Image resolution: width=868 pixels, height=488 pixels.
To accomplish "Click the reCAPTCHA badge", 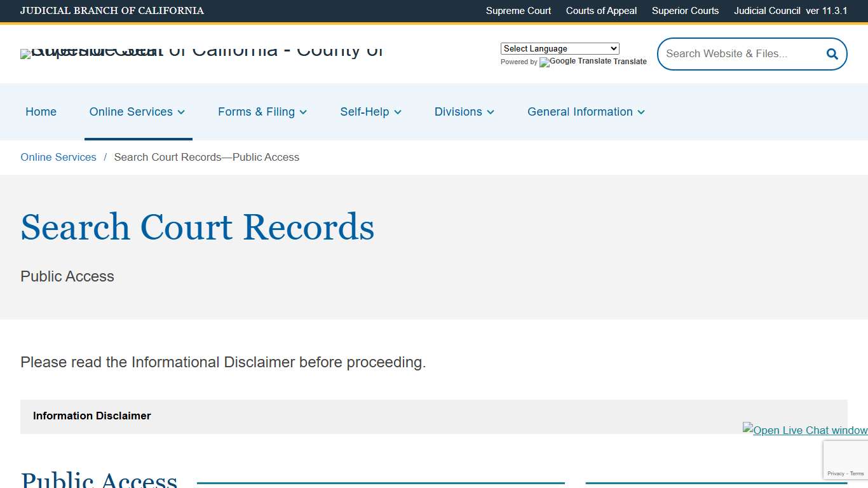I will click(845, 459).
